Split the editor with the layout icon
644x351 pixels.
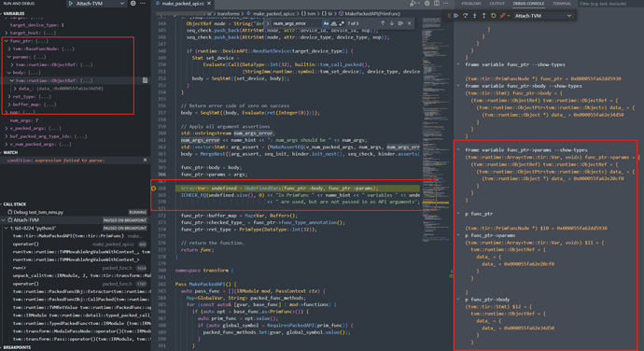(x=437, y=4)
